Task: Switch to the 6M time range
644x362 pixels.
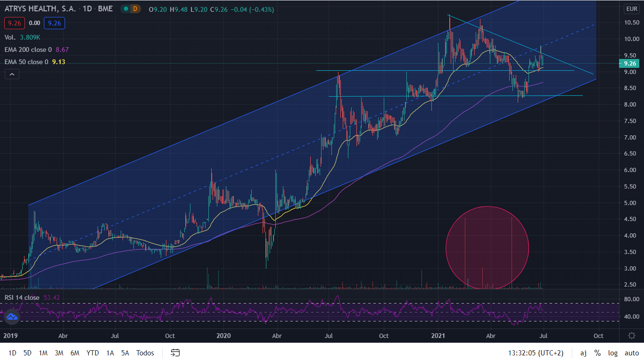Action: click(x=74, y=353)
